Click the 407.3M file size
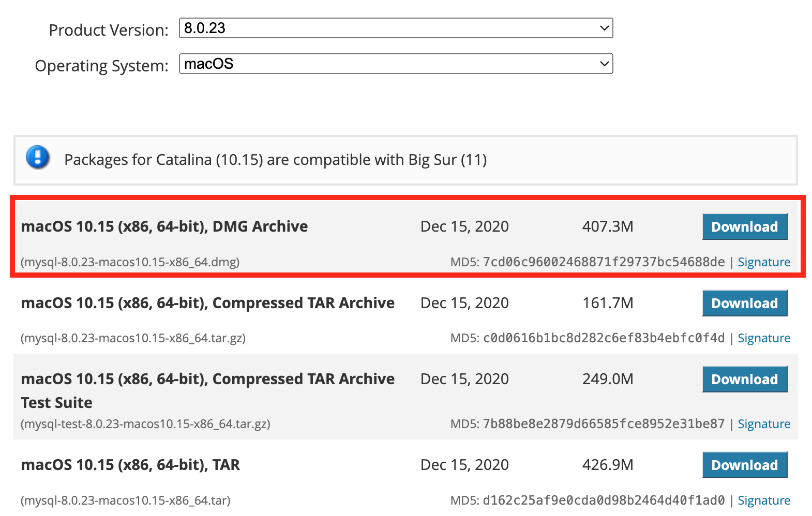Screen dimensions: 812x516 (x=608, y=226)
